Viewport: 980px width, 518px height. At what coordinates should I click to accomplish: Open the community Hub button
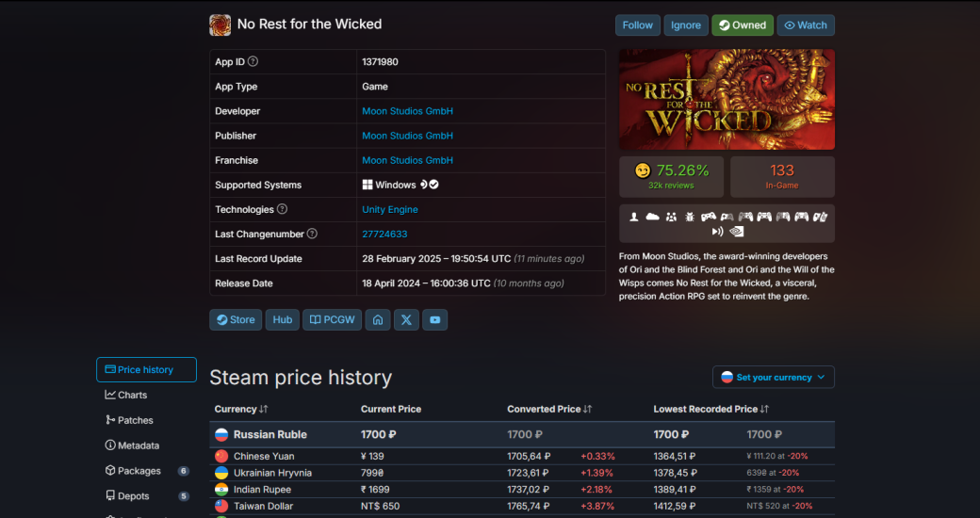(x=283, y=320)
